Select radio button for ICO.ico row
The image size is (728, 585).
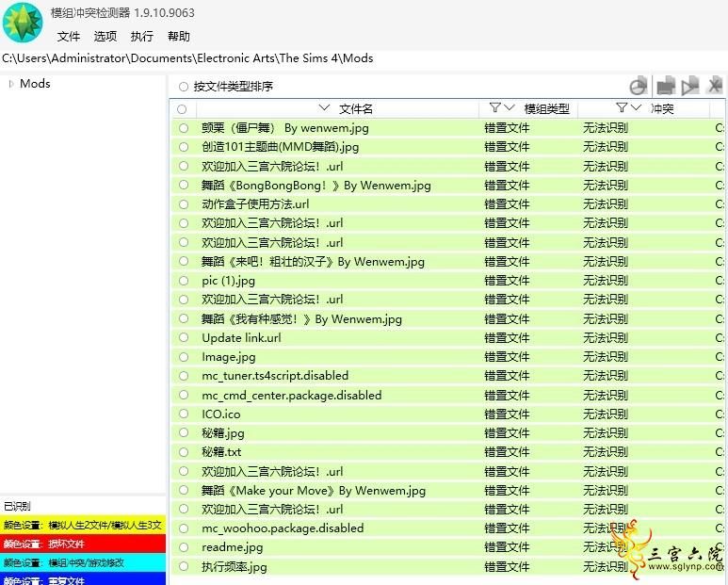[184, 414]
